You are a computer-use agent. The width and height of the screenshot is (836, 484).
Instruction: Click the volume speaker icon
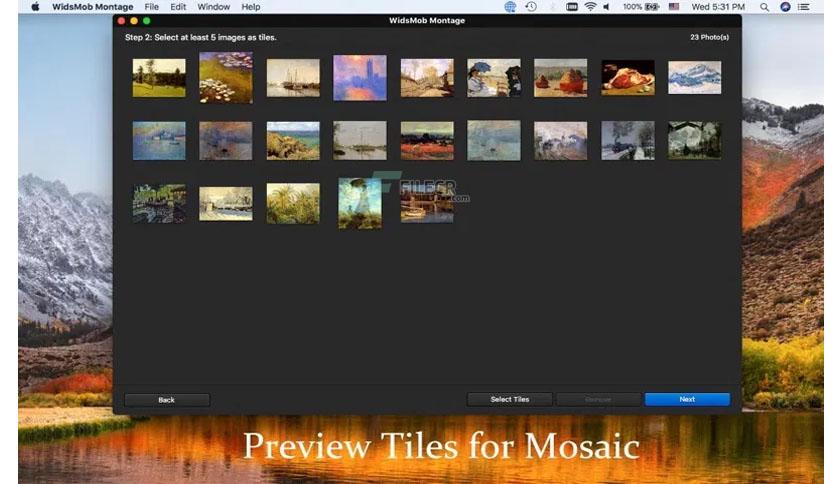607,7
